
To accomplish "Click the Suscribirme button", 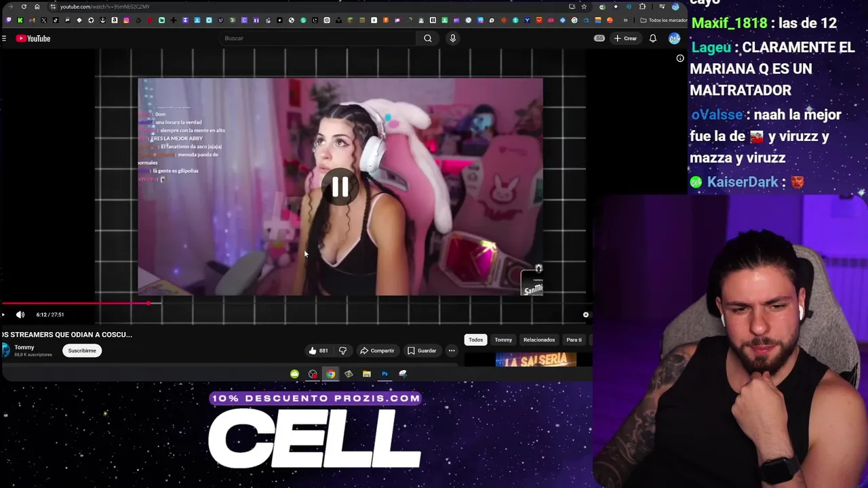I will click(82, 350).
